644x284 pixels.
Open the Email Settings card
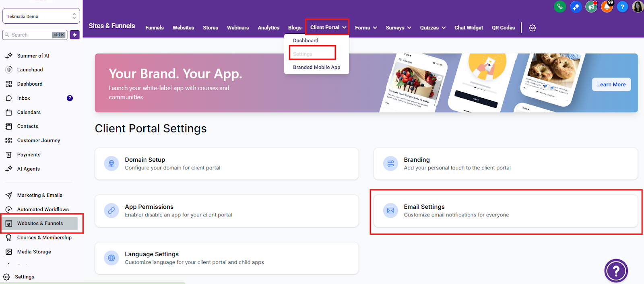(506, 211)
